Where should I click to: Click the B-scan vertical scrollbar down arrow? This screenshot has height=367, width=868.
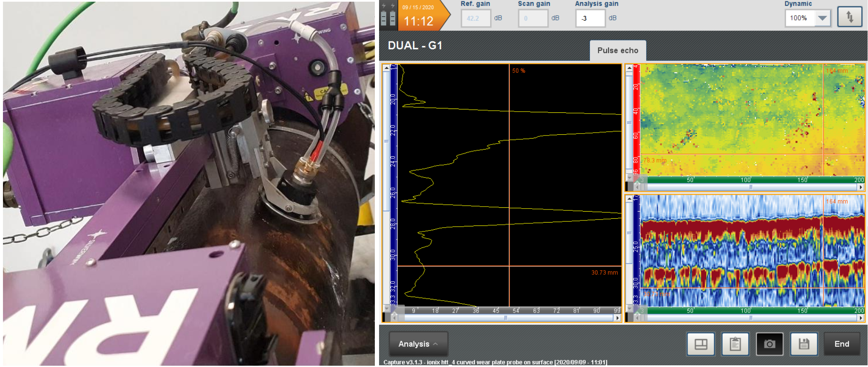coord(629,309)
